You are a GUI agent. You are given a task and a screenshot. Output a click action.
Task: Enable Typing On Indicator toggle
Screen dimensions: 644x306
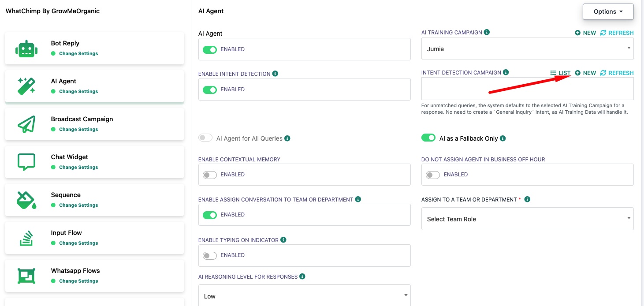(210, 255)
